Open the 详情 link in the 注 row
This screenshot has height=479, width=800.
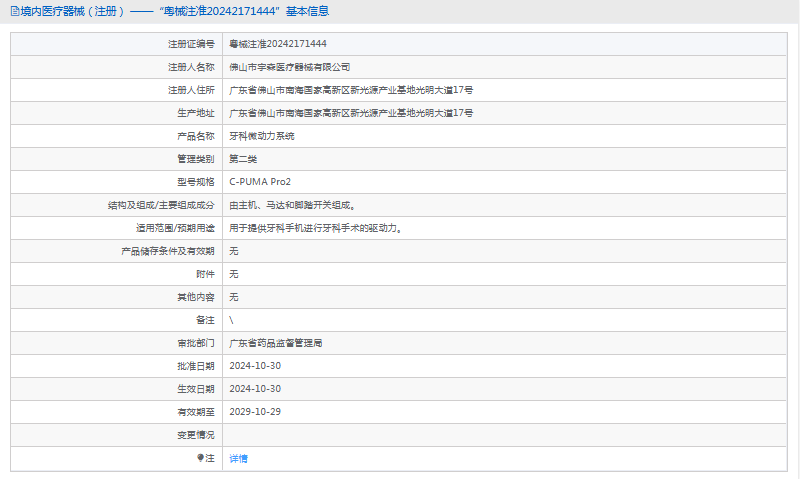coord(238,459)
